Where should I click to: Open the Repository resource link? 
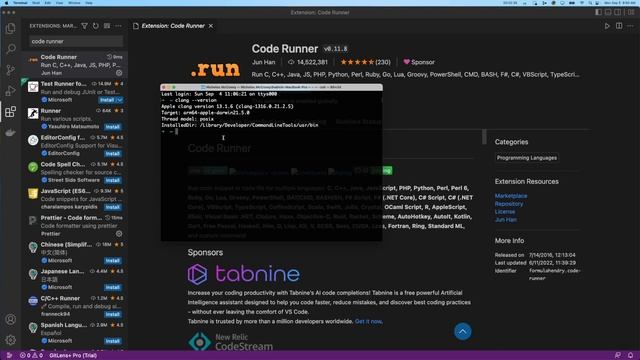(x=509, y=204)
